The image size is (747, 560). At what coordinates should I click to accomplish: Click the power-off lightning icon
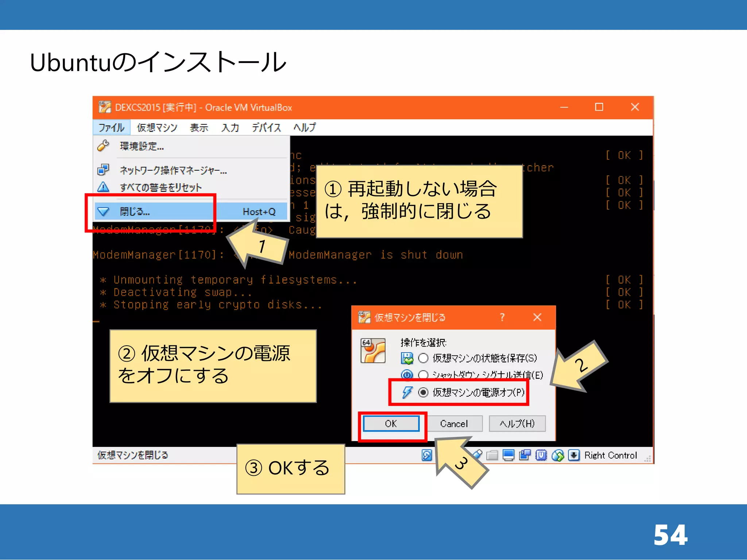click(x=407, y=392)
